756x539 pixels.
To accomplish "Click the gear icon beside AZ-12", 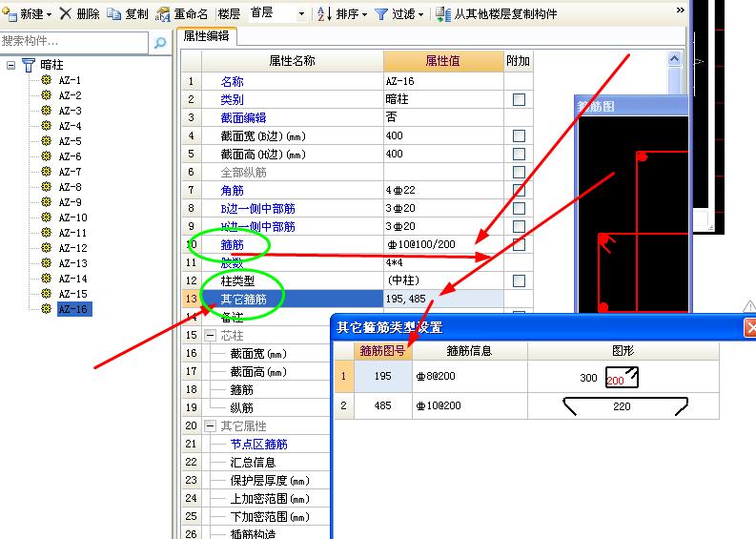I will pyautogui.click(x=47, y=247).
